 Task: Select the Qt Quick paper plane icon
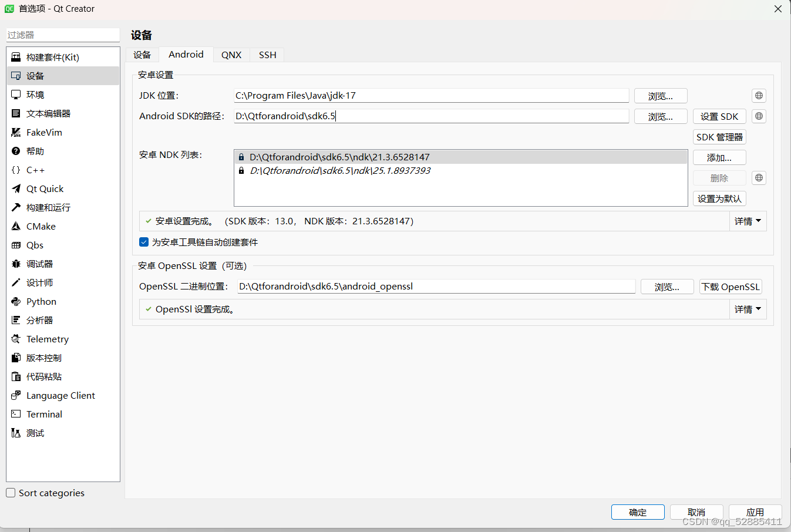16,188
